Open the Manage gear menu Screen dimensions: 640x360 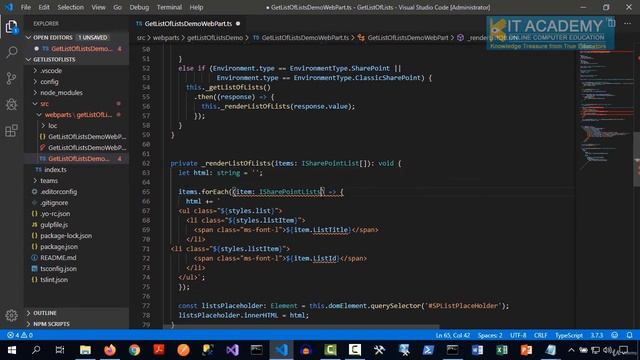coord(11,315)
